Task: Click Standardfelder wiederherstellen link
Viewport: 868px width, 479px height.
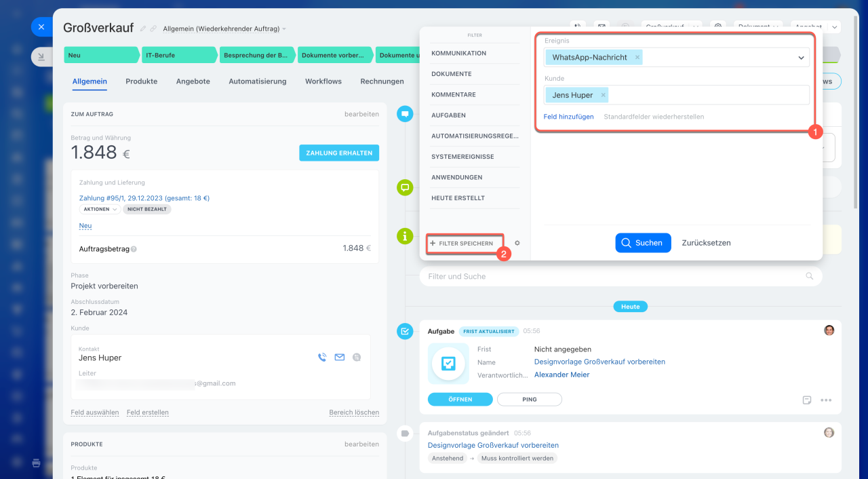Action: (x=654, y=117)
